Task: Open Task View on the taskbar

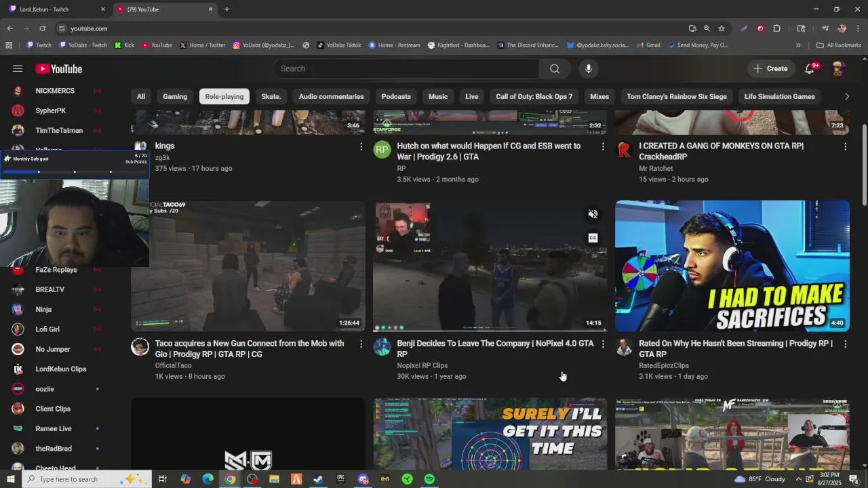Action: 163,479
